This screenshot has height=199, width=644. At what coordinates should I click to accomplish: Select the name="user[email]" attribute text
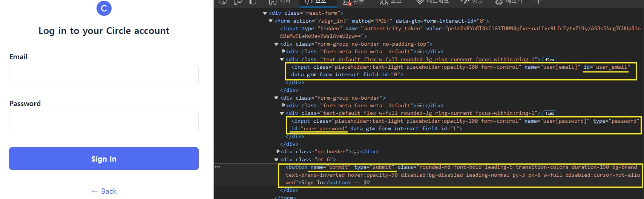[552, 67]
